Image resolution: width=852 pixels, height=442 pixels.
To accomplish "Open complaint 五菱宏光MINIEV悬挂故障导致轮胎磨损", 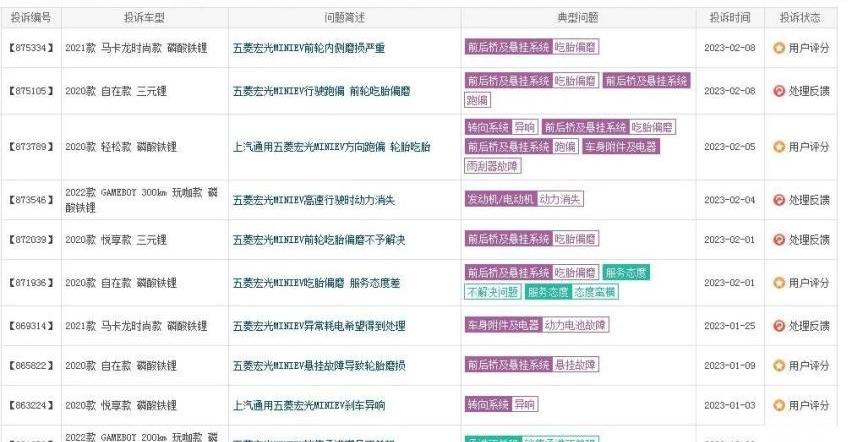I will 319,365.
